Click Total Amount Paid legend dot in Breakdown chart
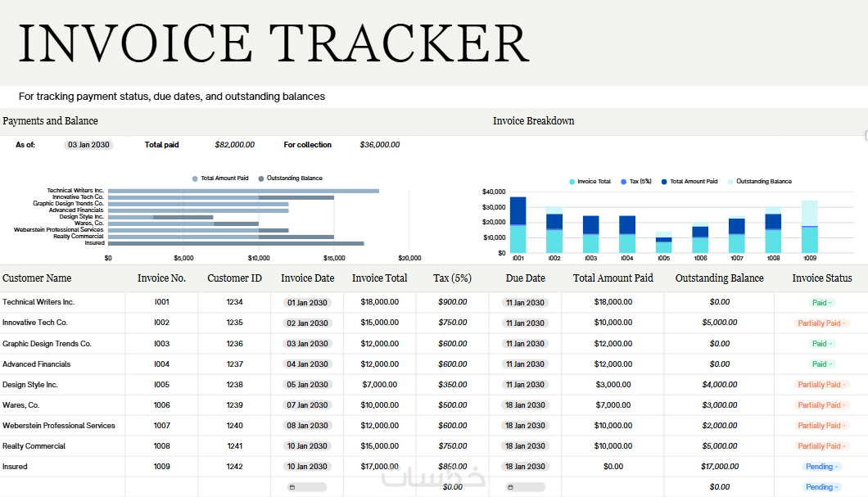Screen dimensions: 868x497 pos(664,182)
